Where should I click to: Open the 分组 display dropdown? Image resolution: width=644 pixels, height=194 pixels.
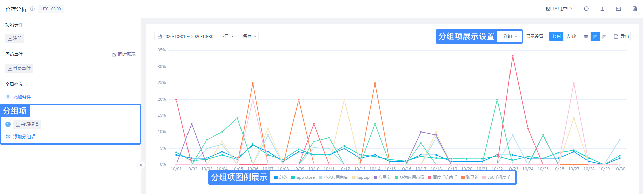510,37
